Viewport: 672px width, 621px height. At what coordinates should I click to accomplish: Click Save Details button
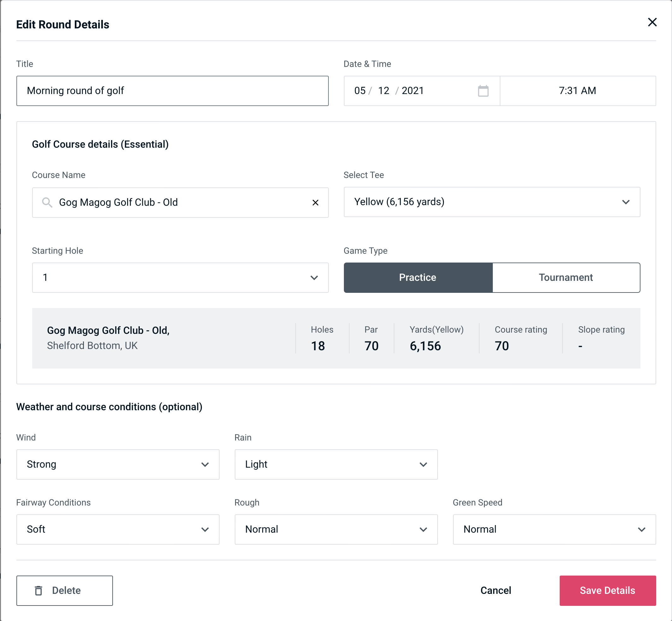pyautogui.click(x=607, y=591)
